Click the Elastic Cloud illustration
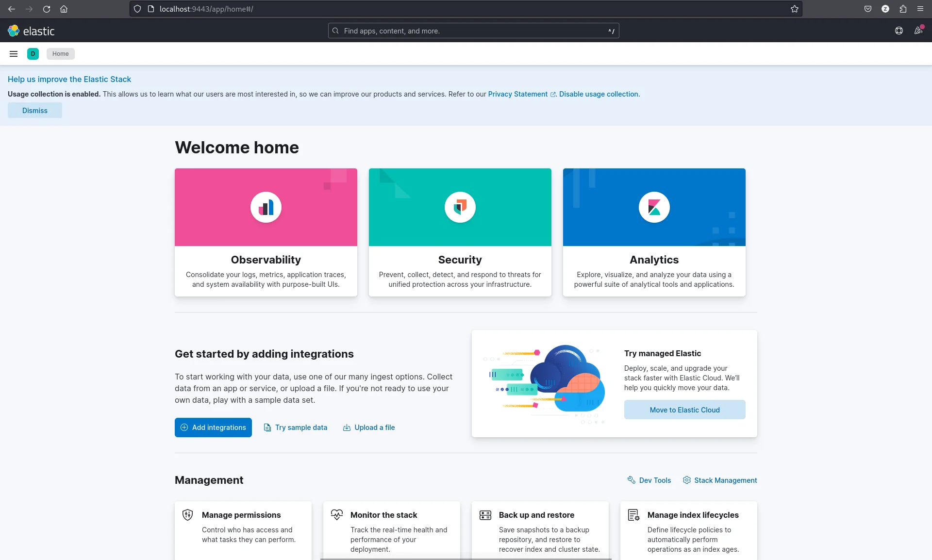The width and height of the screenshot is (932, 560). point(545,384)
